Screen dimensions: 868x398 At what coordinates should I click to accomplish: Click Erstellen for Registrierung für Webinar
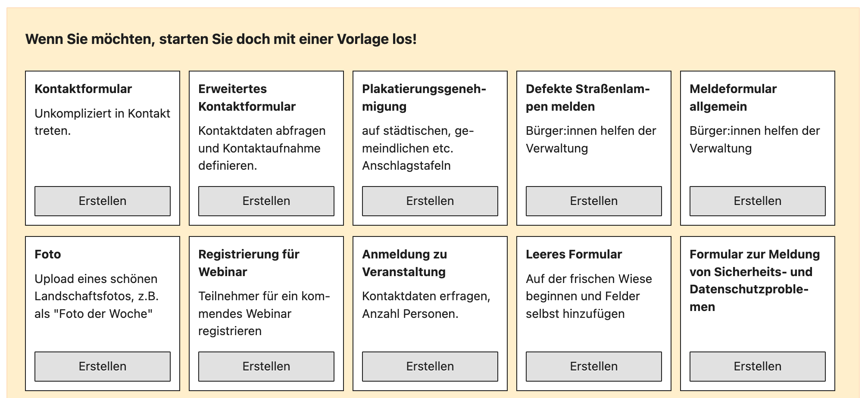point(266,367)
